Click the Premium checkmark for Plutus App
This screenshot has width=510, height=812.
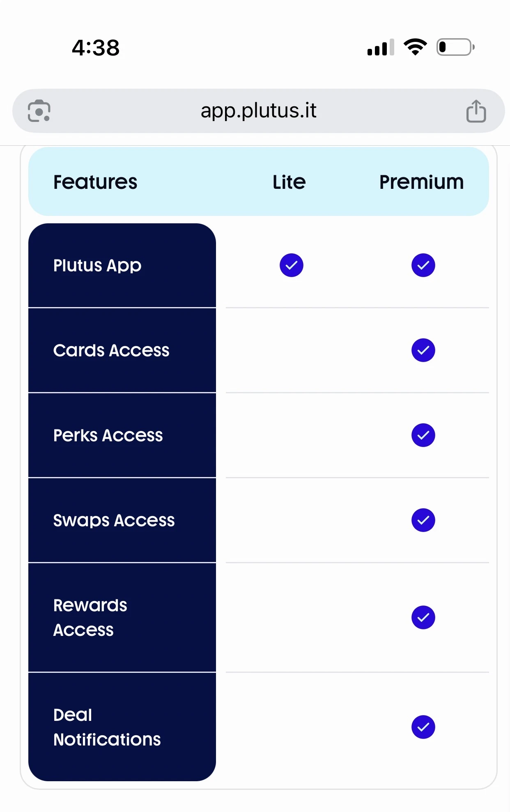pyautogui.click(x=423, y=265)
